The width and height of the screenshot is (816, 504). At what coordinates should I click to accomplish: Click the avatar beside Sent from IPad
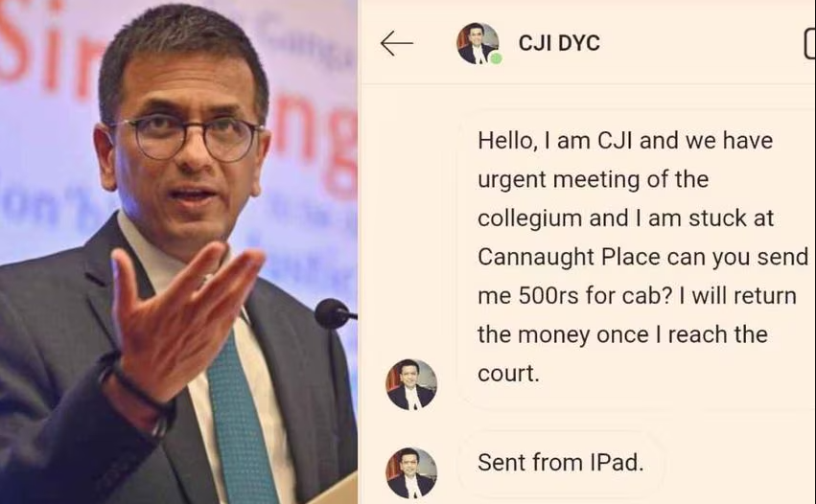pyautogui.click(x=411, y=472)
